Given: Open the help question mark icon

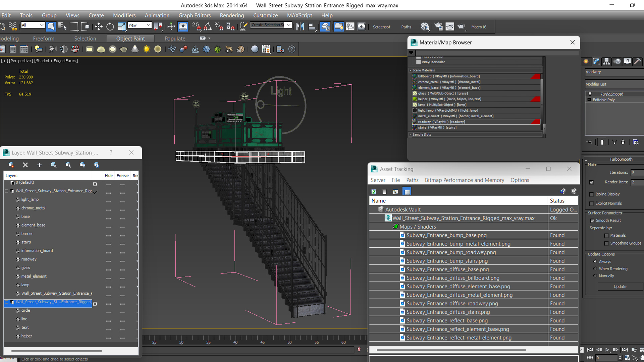Looking at the screenshot, I should pyautogui.click(x=292, y=49).
